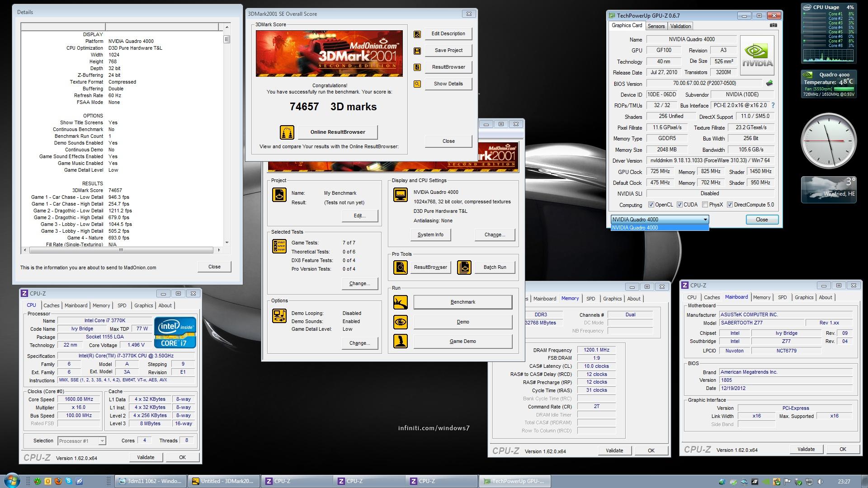Click the Close button in the GPU-Z window

pos(762,220)
